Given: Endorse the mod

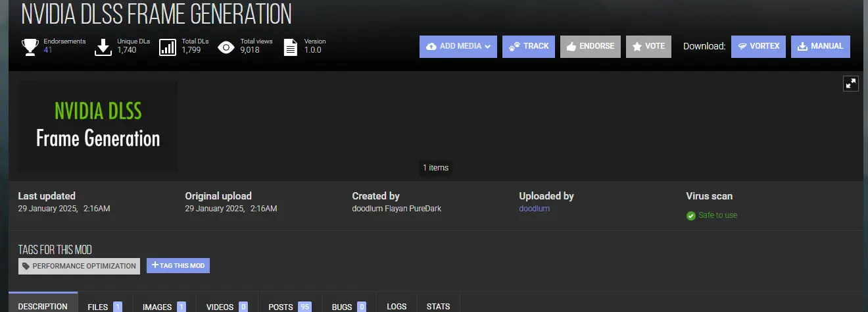Looking at the screenshot, I should pos(591,47).
